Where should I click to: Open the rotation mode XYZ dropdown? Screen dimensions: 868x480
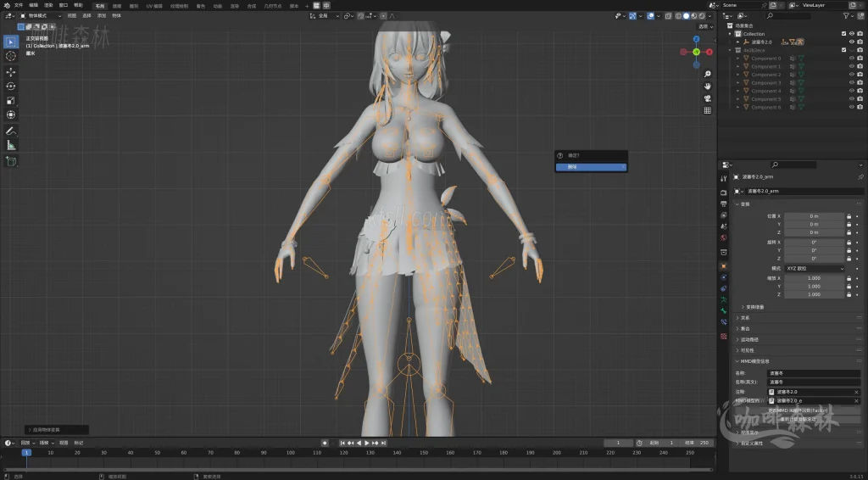tap(815, 269)
